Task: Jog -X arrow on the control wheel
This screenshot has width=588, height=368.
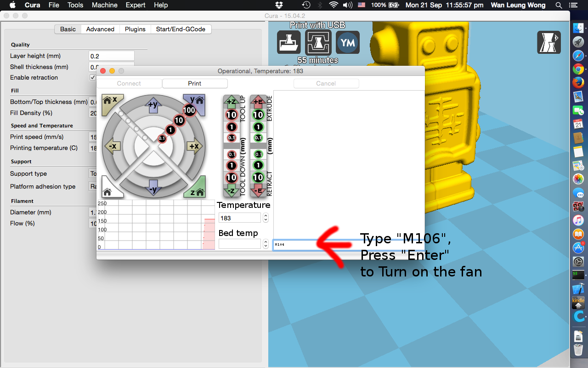Action: (x=113, y=146)
